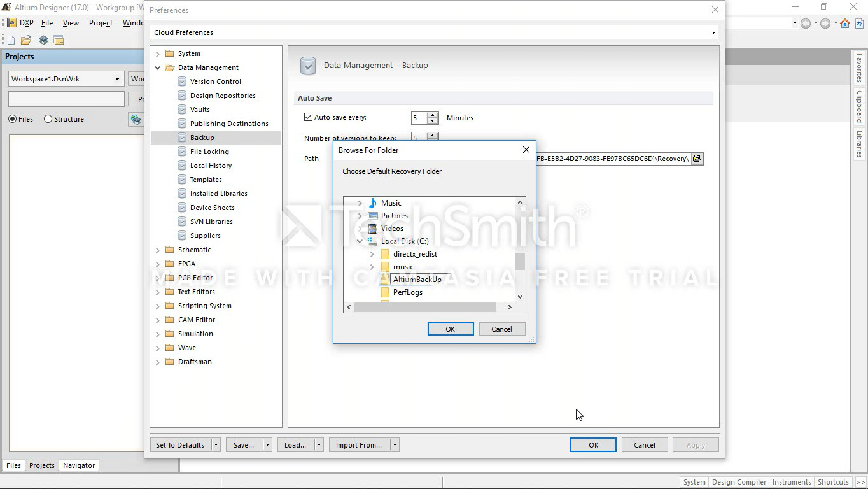Collapse the Local Disk (C:) tree node
868x489 pixels.
click(x=360, y=241)
